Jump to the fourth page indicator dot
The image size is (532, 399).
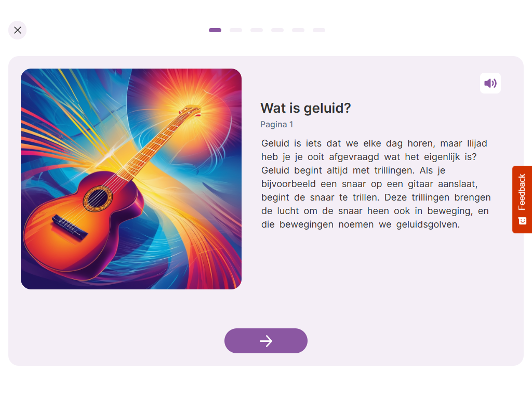click(277, 30)
